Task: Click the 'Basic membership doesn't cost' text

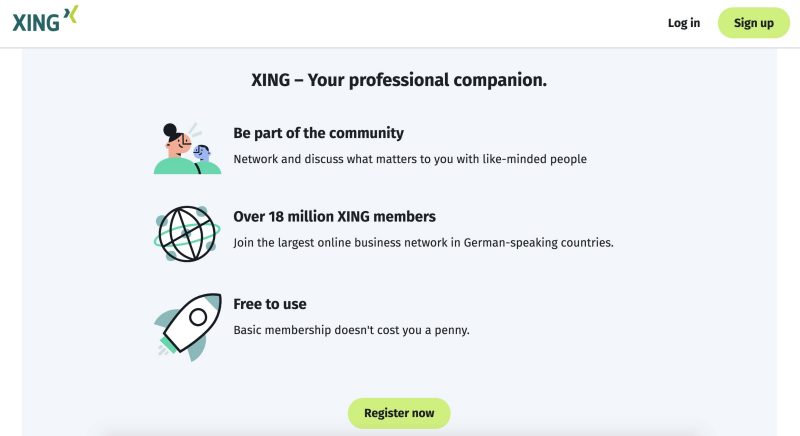Action: pos(352,330)
